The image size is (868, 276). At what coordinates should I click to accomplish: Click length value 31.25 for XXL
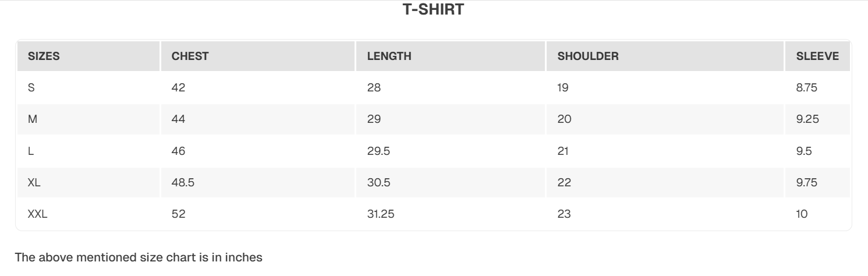pos(381,214)
